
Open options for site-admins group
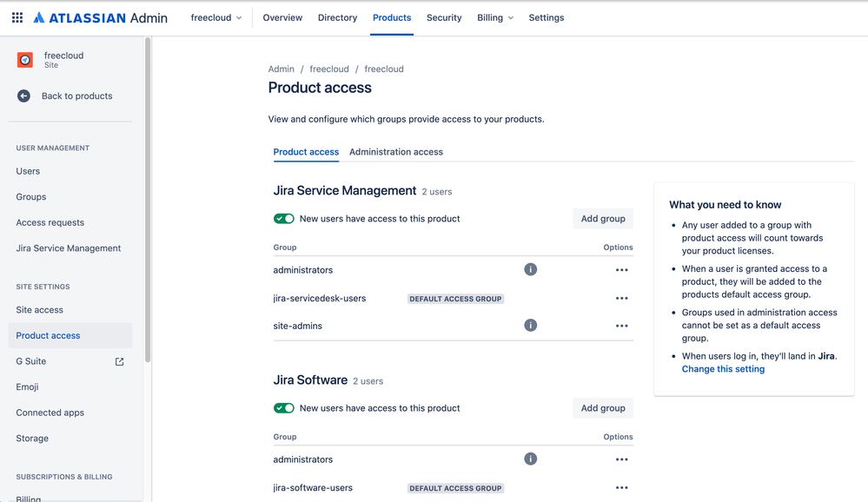621,326
